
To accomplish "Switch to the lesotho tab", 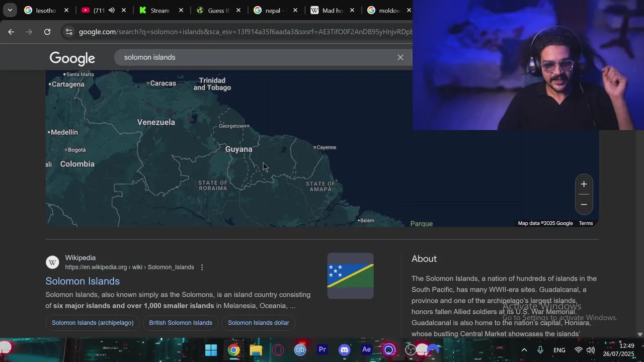I will tap(40, 10).
